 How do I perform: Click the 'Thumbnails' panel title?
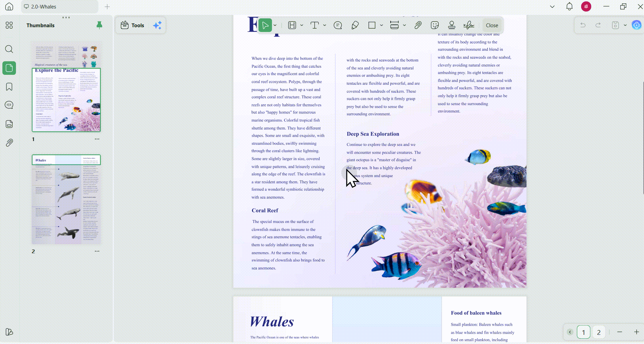tap(40, 25)
